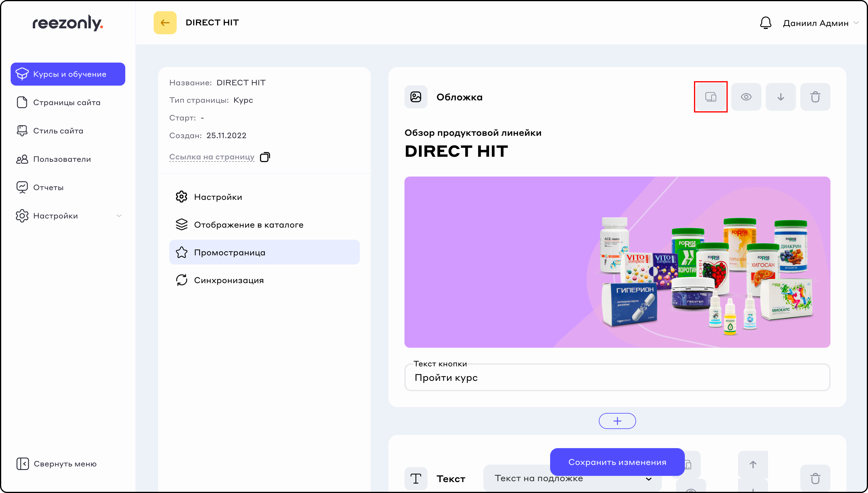868x493 pixels.
Task: Click the Текст кнопки input field
Action: pos(617,378)
